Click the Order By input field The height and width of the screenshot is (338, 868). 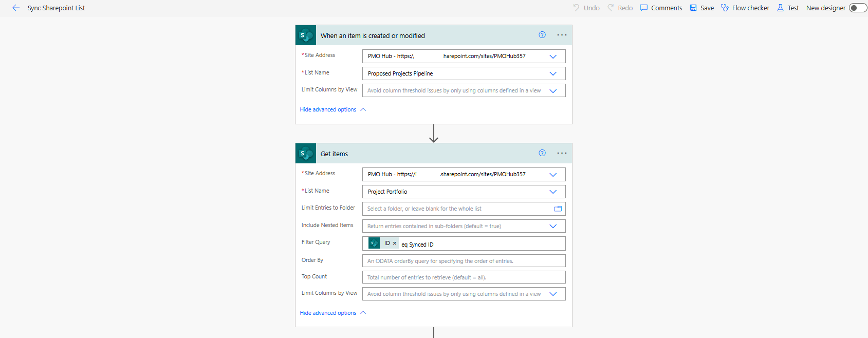(x=464, y=261)
